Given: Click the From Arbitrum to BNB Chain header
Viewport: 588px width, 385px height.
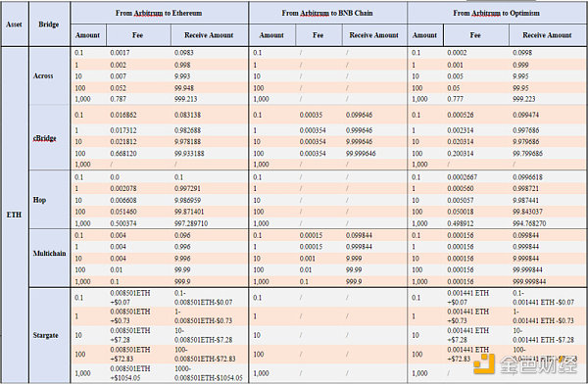Looking at the screenshot, I should click(x=327, y=13).
